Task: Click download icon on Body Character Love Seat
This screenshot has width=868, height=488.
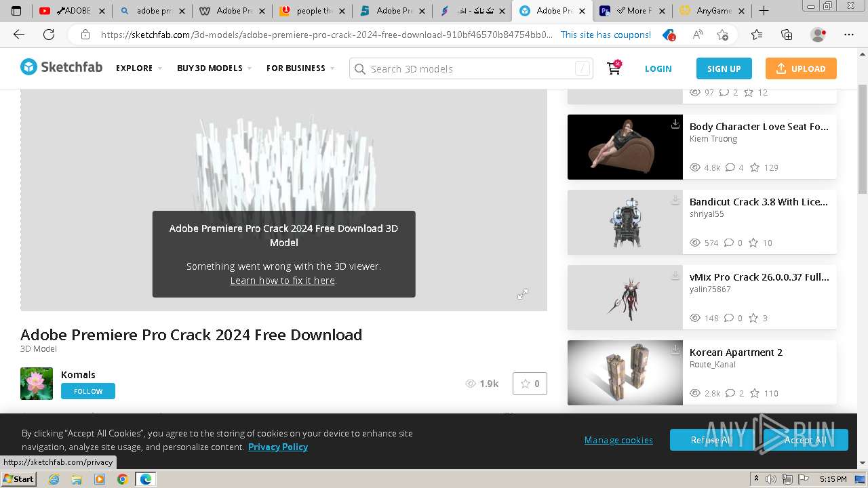Action: (675, 124)
